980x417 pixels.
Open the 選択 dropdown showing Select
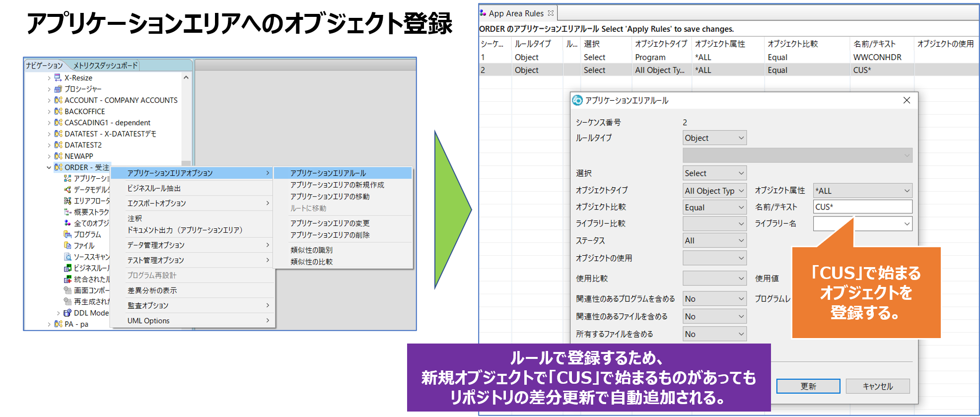(714, 173)
